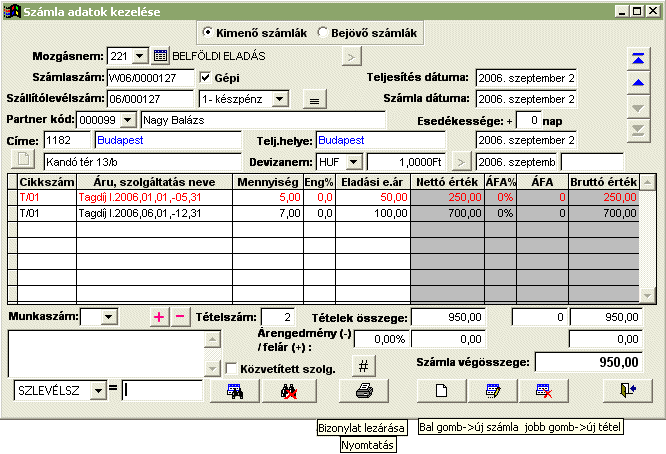Click the Áru, szolgáltatás neve header

point(155,182)
